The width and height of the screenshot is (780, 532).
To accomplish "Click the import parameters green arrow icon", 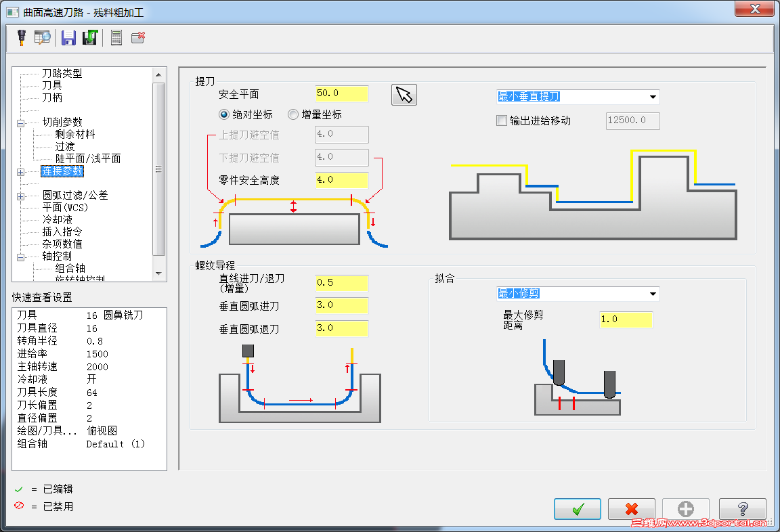I will 90,37.
